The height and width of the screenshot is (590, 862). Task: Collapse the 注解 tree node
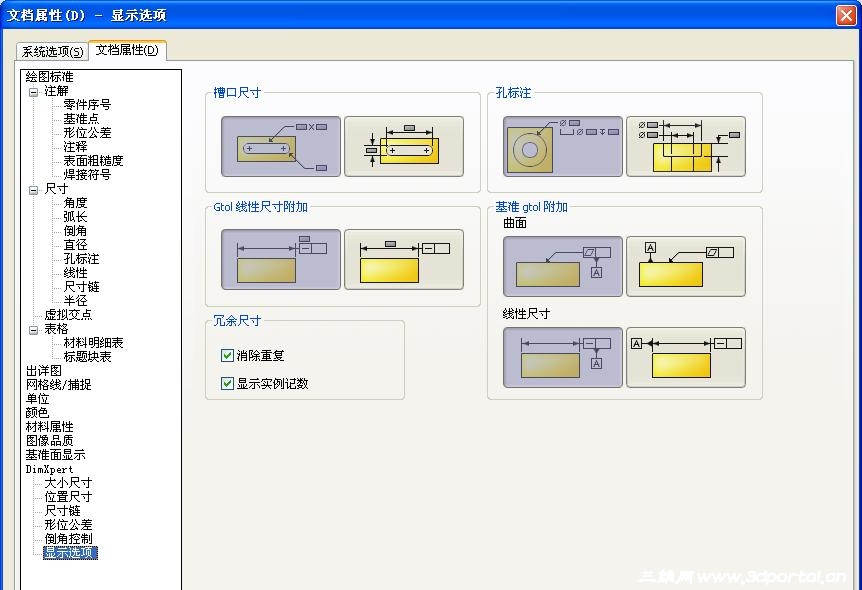pos(34,92)
